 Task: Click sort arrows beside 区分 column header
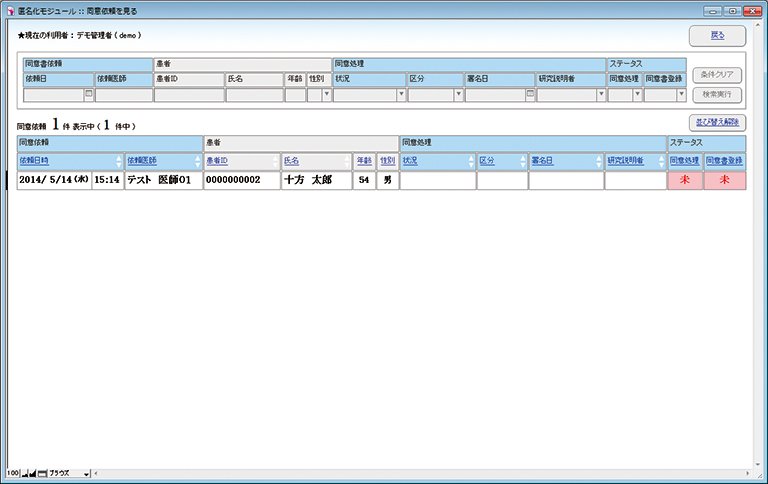pos(523,161)
